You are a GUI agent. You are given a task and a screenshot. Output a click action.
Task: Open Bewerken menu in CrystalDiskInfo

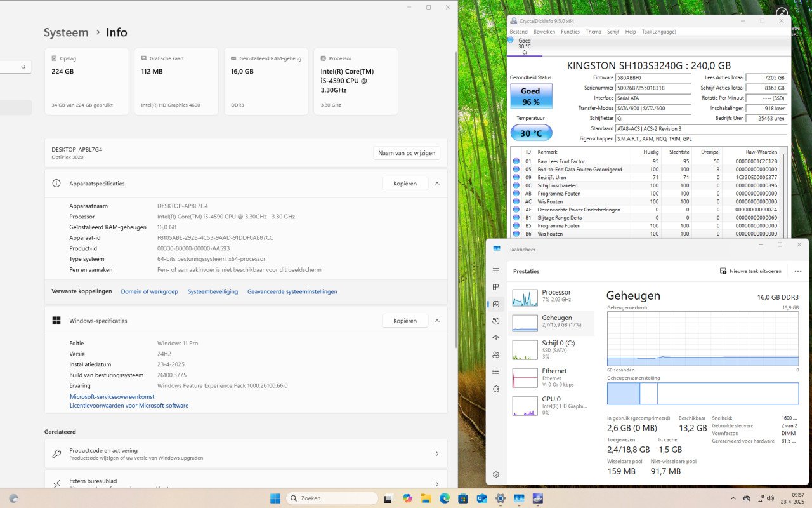(x=544, y=32)
